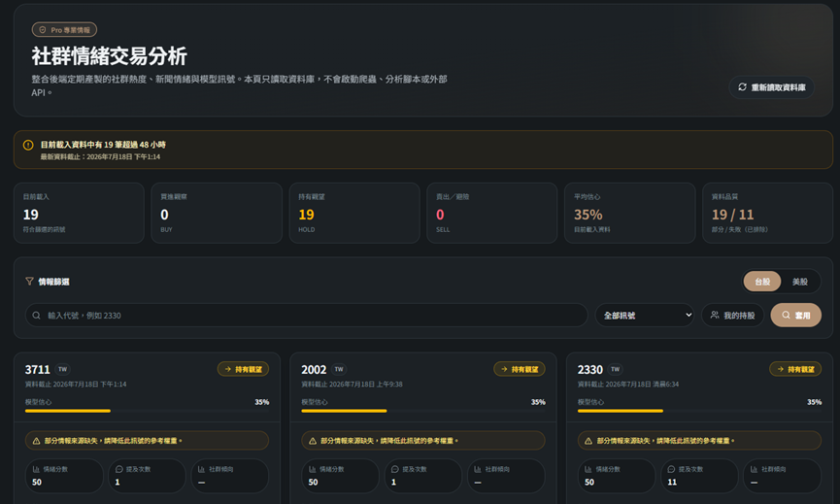The image size is (840, 504).
Task: Click the 持有觀望 HOLD stat card
Action: (x=354, y=214)
